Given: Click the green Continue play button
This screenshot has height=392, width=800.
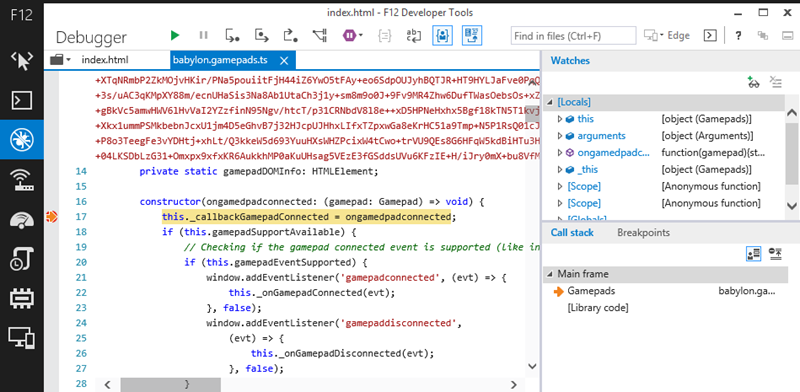Looking at the screenshot, I should tap(175, 35).
